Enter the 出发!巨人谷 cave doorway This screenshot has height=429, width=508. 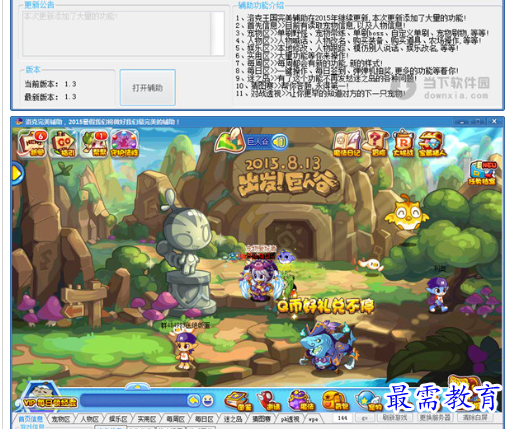pos(289,239)
